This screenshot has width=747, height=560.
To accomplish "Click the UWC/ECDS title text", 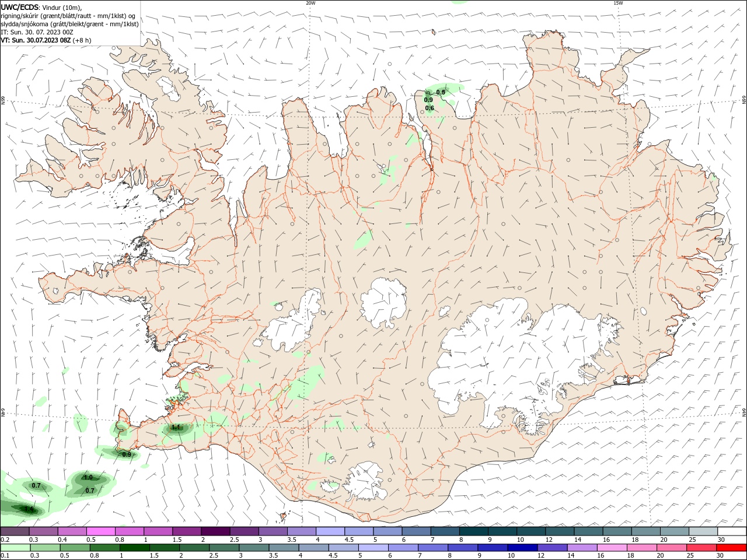I will coord(19,7).
